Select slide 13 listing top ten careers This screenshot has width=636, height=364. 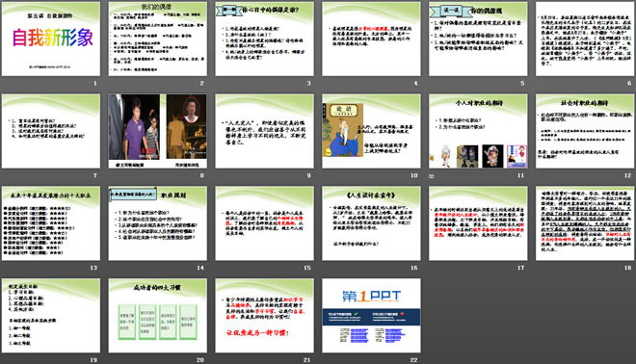(51, 223)
